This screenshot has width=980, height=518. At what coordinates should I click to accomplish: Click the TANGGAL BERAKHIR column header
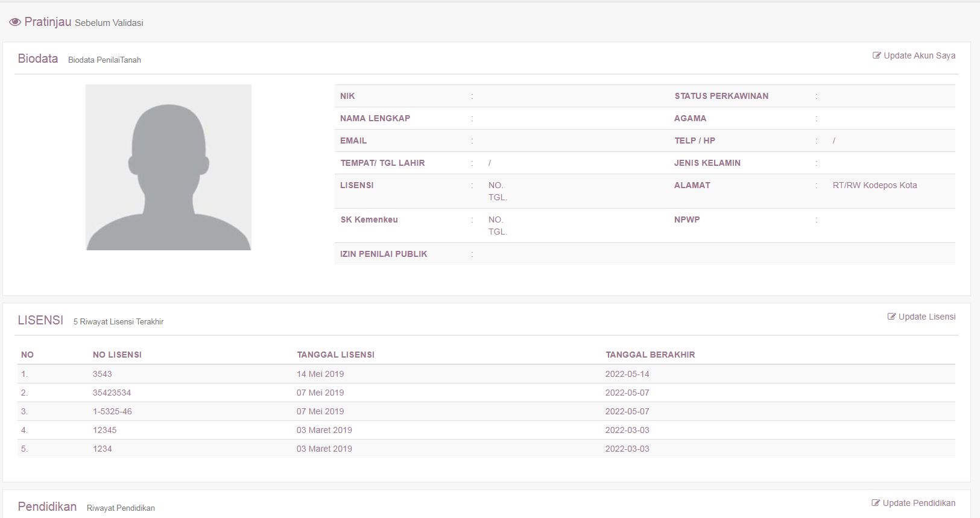pyautogui.click(x=650, y=355)
